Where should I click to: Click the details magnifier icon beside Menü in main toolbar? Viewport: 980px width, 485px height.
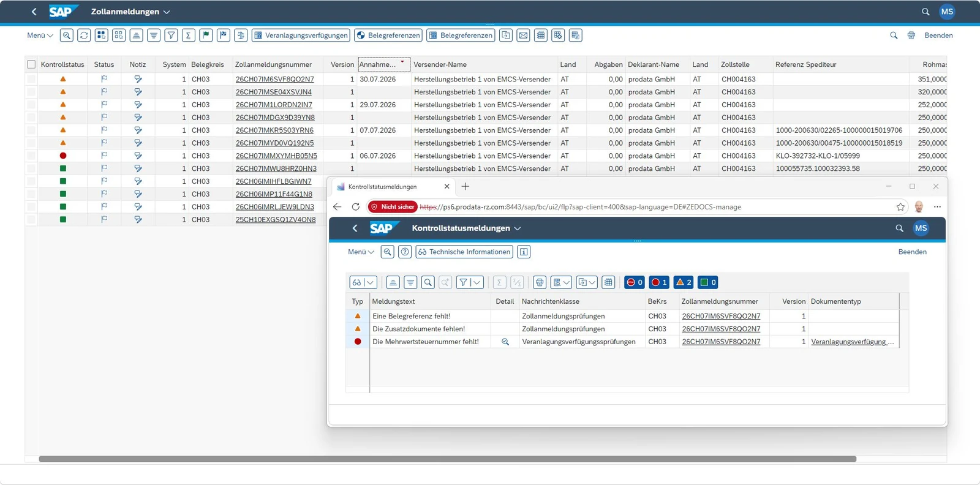click(67, 36)
